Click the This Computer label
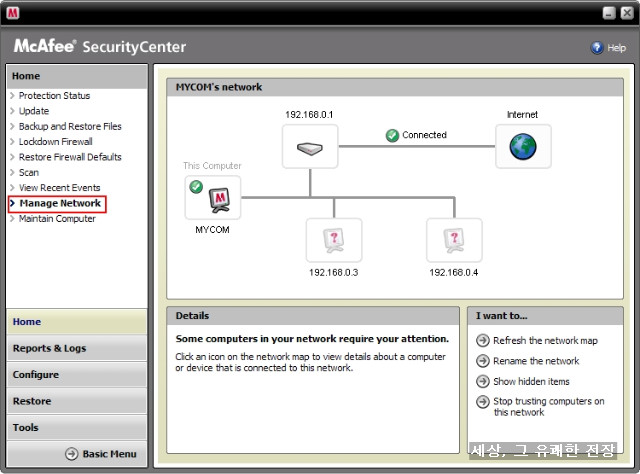Image resolution: width=640 pixels, height=474 pixels. (212, 166)
